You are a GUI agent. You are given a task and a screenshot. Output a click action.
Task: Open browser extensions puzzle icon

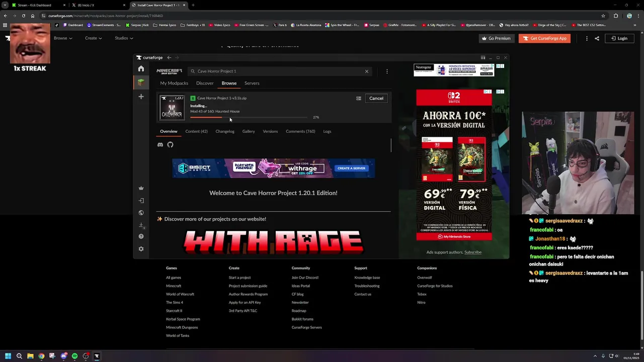(x=616, y=16)
